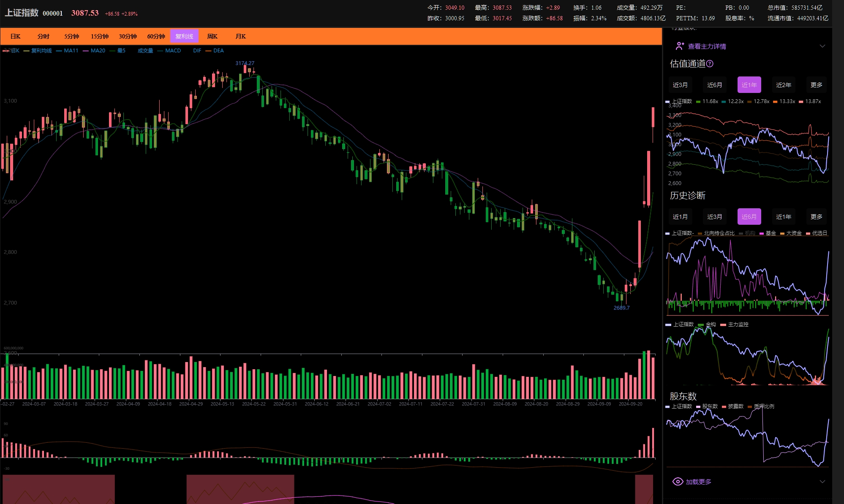Viewport: 844px width, 504px height.
Task: Select the 15分钟 chart tab
Action: (100, 36)
